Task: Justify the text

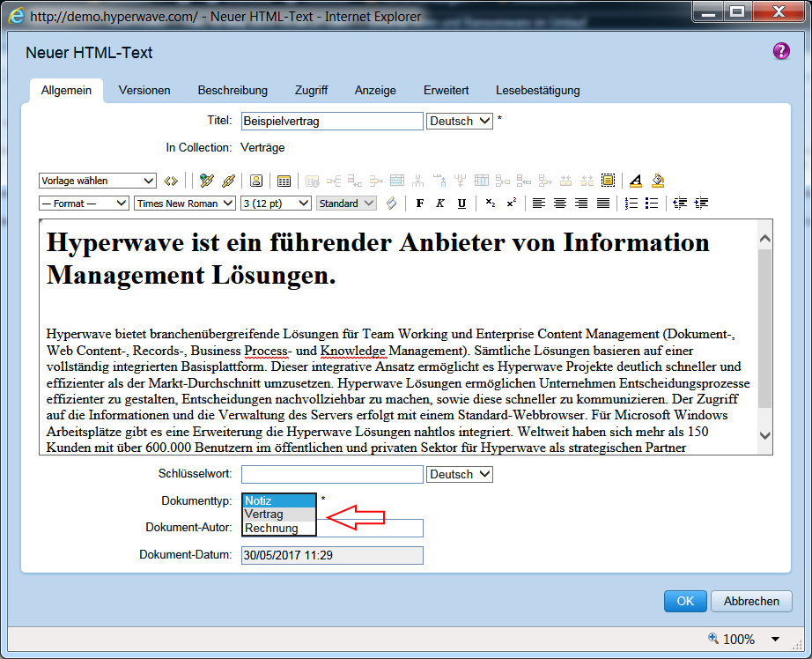Action: tap(602, 204)
